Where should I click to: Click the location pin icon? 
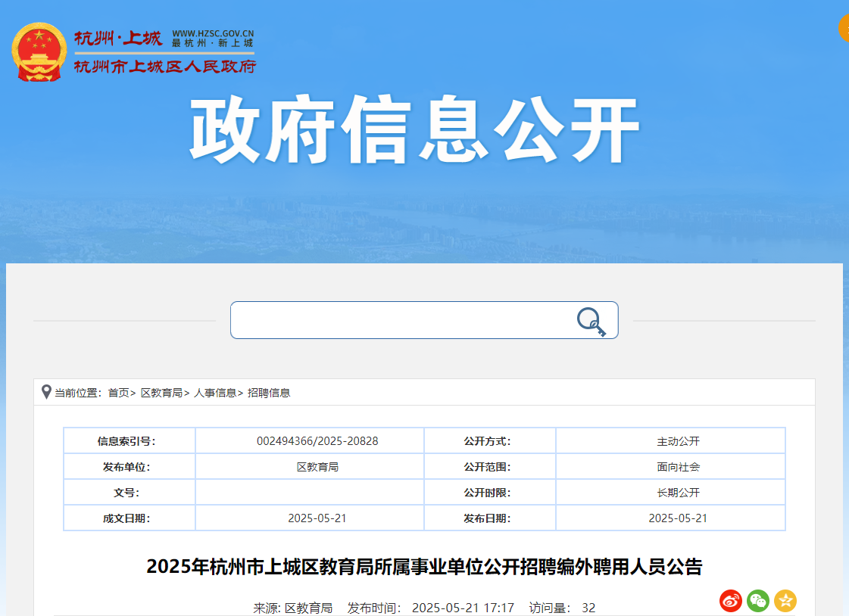pyautogui.click(x=46, y=392)
